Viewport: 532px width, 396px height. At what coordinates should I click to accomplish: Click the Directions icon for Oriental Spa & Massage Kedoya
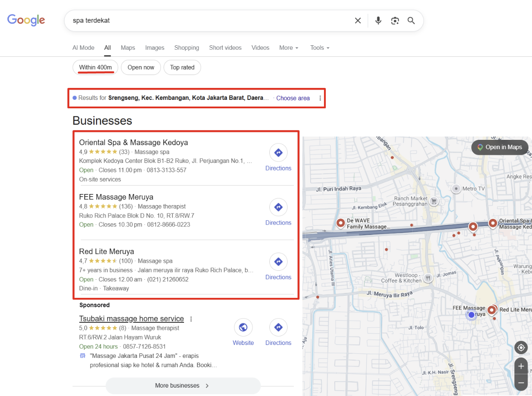tap(278, 153)
